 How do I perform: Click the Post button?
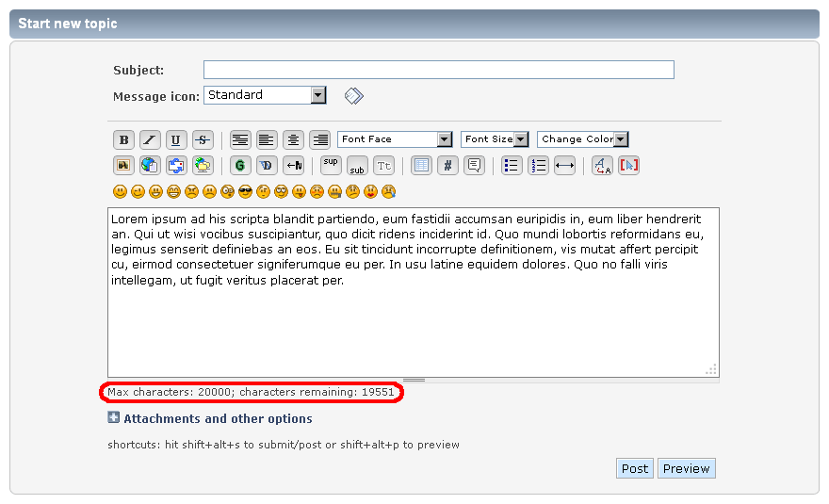click(x=634, y=468)
